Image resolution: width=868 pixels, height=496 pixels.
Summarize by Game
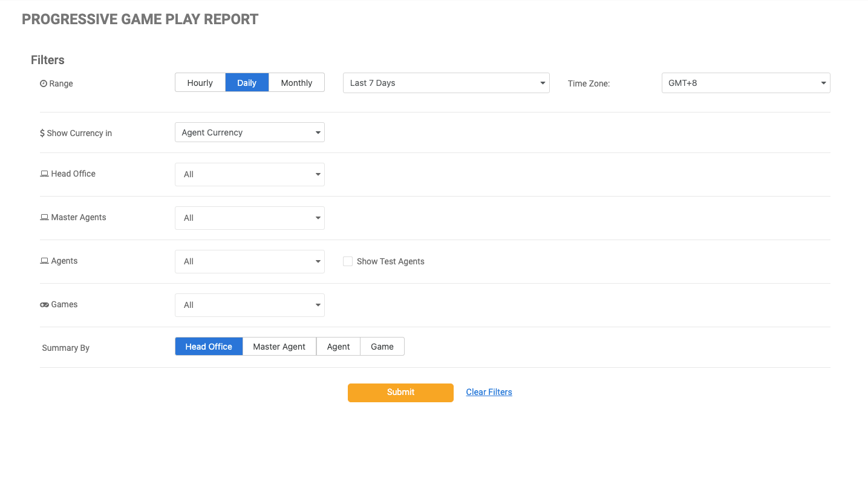tap(382, 347)
